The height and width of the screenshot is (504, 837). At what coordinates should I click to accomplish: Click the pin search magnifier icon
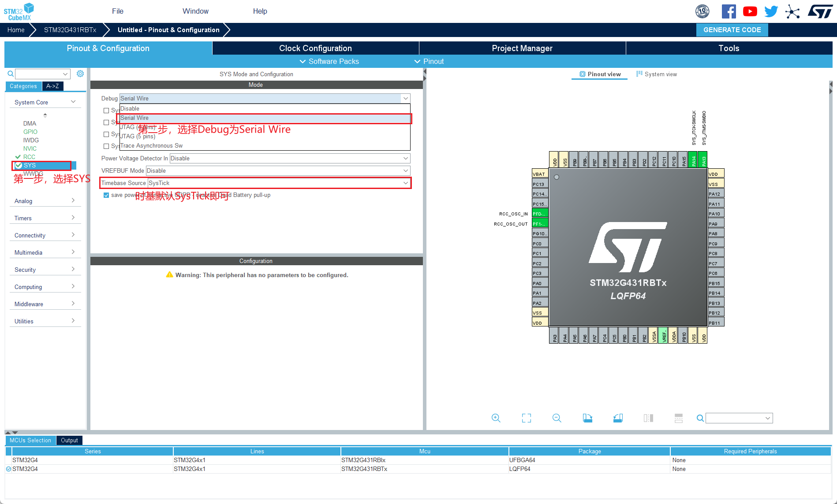(x=700, y=418)
